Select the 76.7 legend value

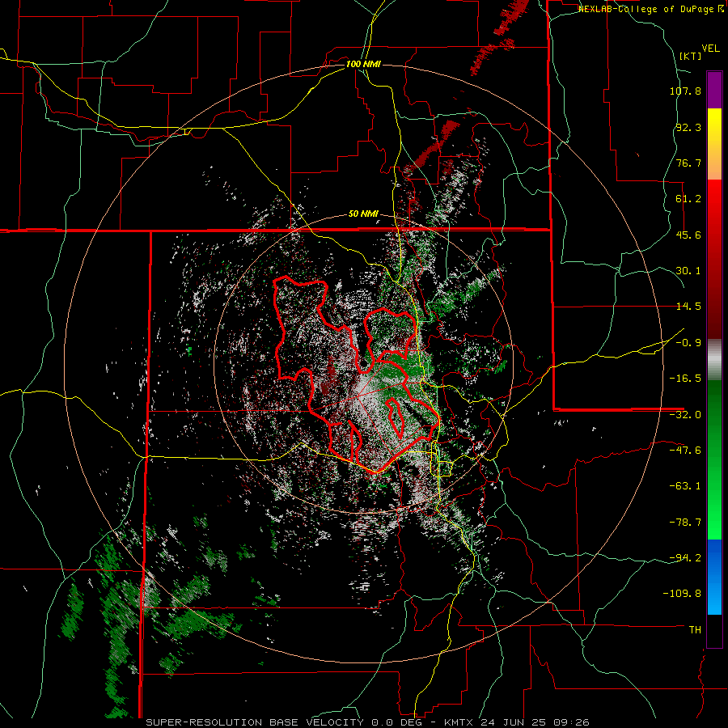pyautogui.click(x=688, y=163)
